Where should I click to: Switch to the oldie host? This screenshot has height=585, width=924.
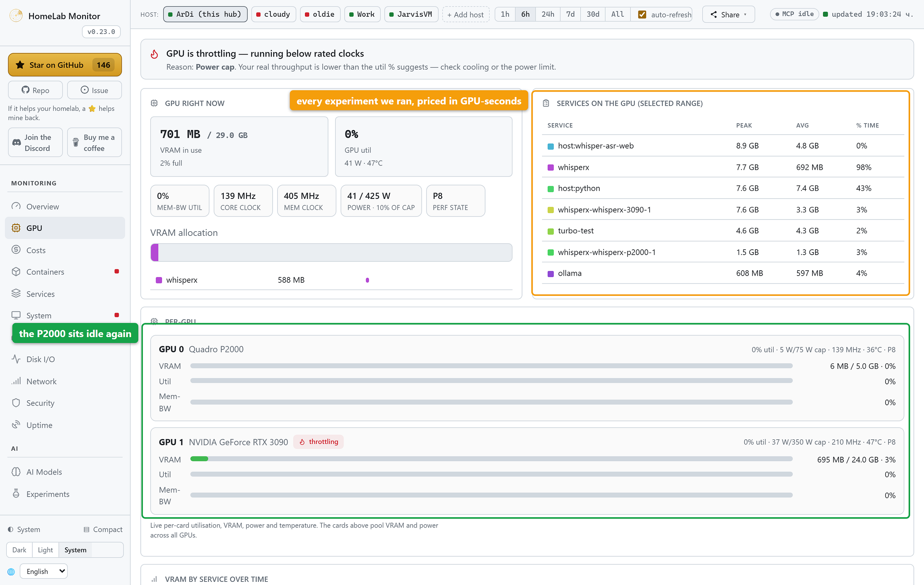(x=320, y=14)
